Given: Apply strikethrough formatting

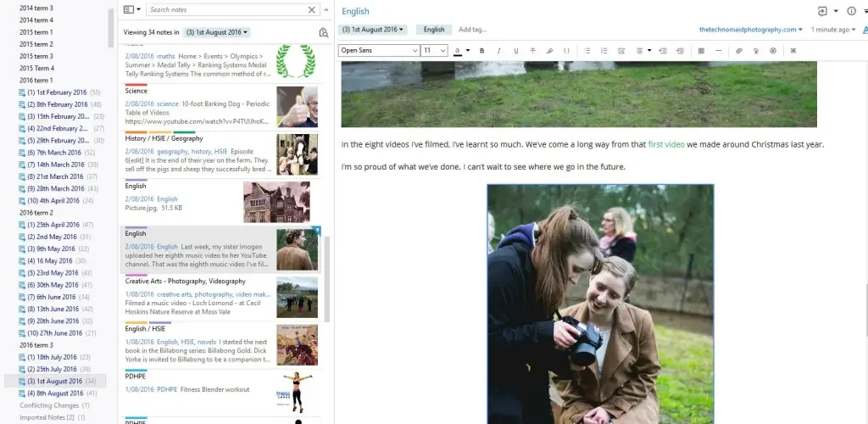Looking at the screenshot, I should tap(532, 50).
